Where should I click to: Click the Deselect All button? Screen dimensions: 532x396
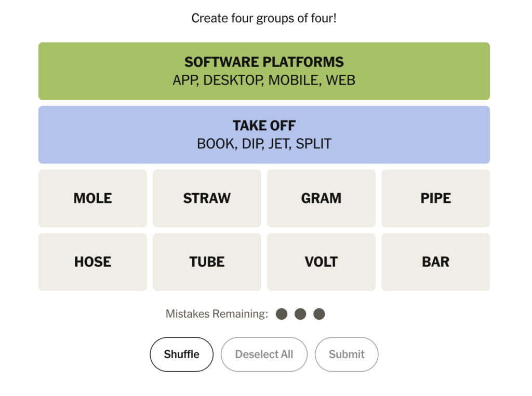pyautogui.click(x=264, y=354)
